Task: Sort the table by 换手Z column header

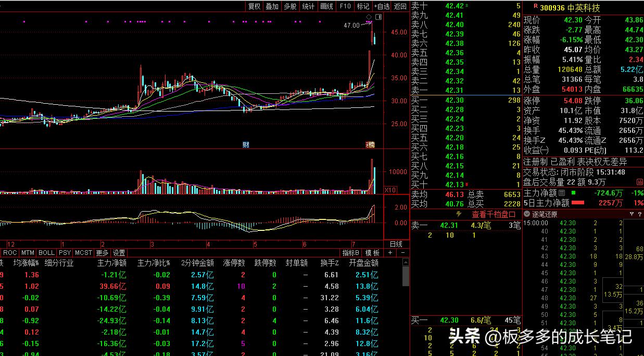Action: (329, 263)
